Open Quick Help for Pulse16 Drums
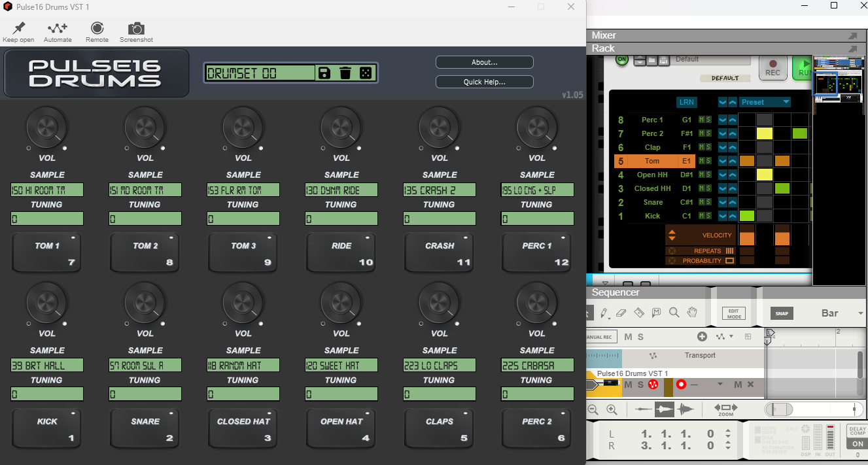 point(484,81)
